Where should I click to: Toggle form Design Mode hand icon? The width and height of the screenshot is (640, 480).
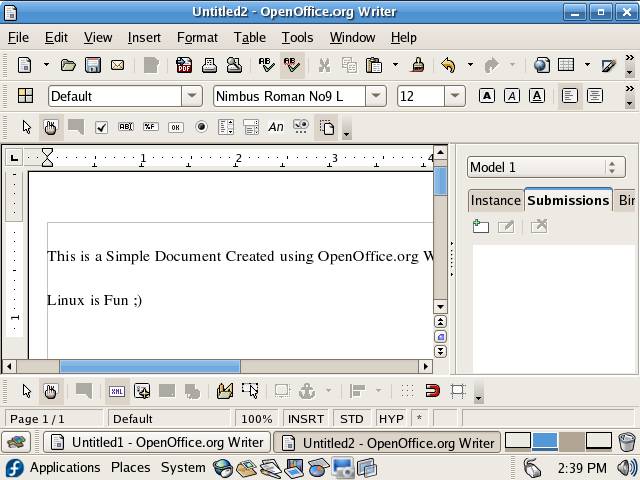coord(51,127)
